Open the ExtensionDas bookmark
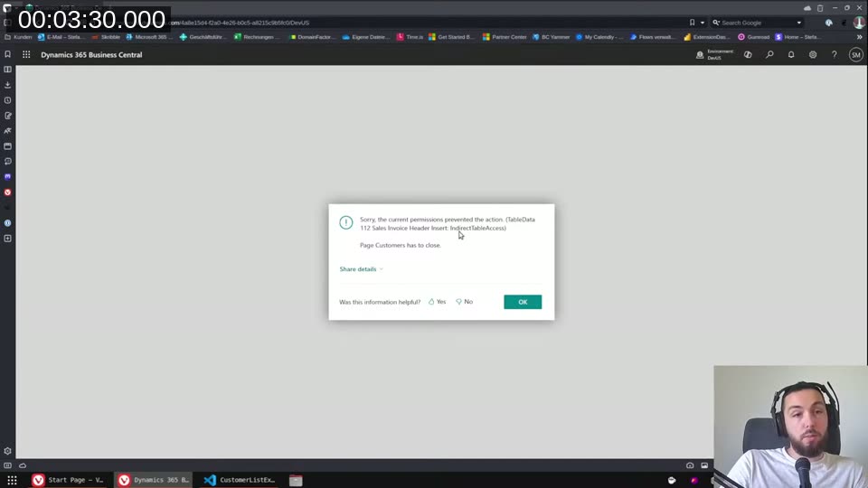 (706, 37)
